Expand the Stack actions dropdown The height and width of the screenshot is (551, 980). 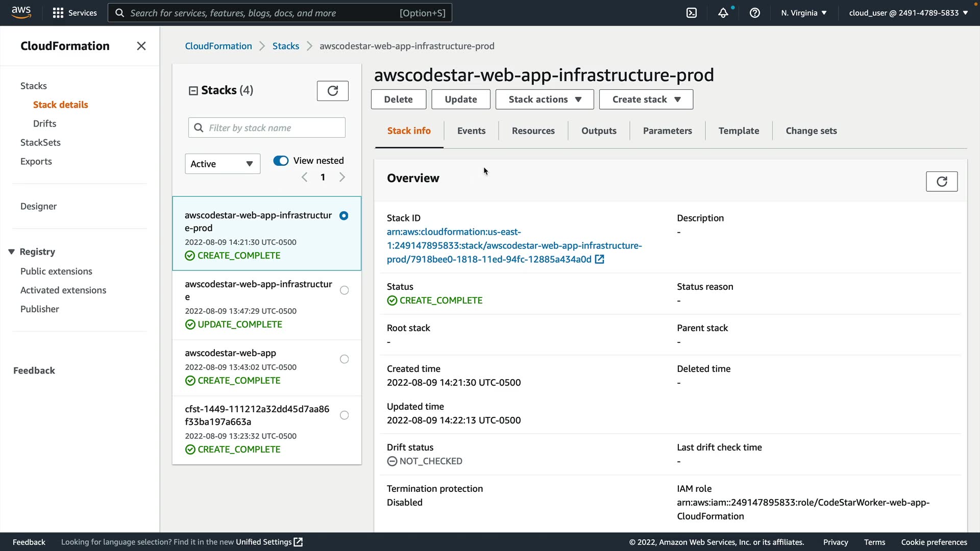coord(544,99)
